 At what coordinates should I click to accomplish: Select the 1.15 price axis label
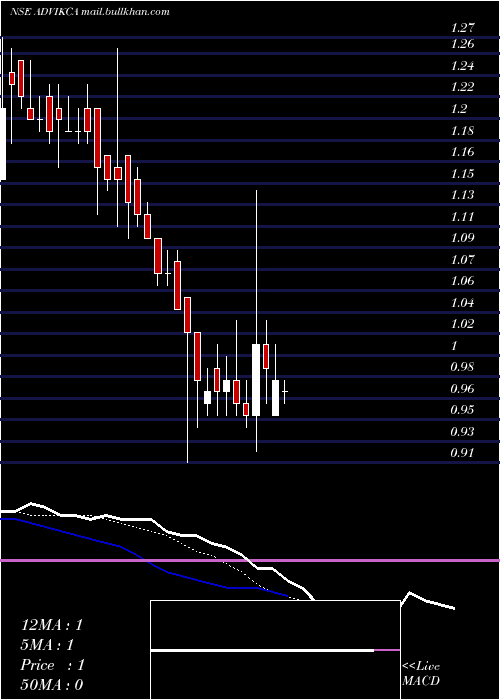point(463,174)
